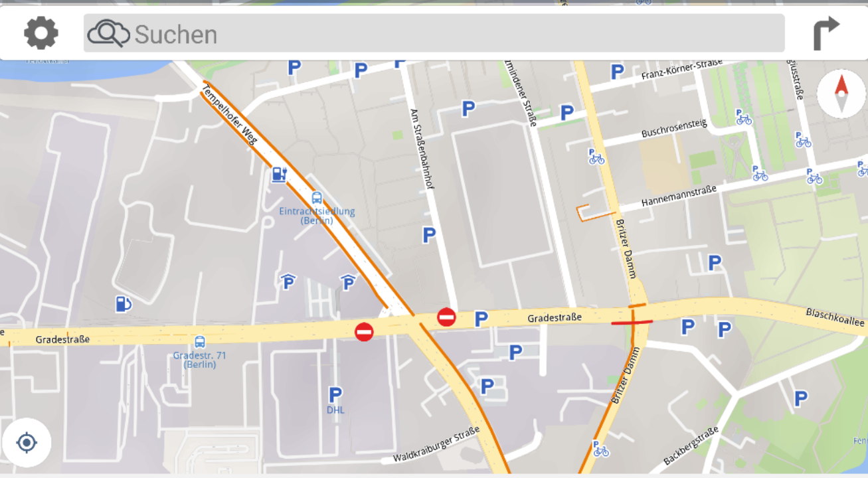The image size is (868, 478).
Task: Tap parking icon on Am Straßenbahnhof
Action: coord(429,235)
